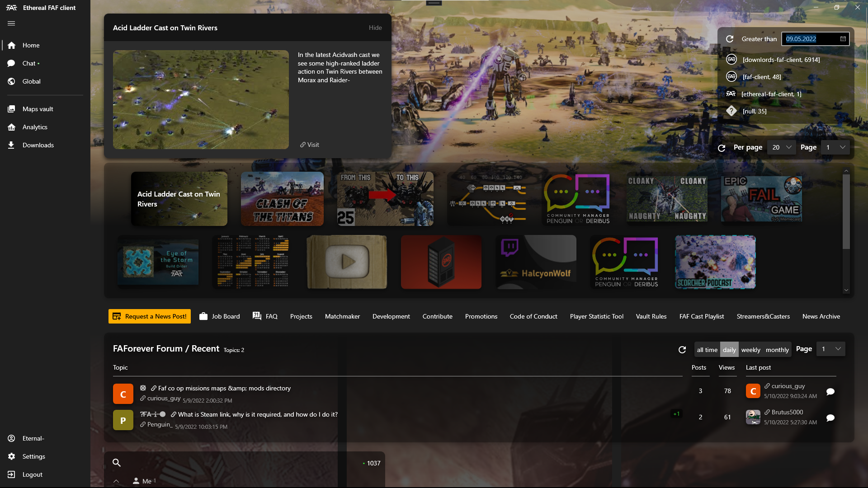Open last post bubble for curious_guy
The width and height of the screenshot is (868, 488).
click(x=830, y=392)
